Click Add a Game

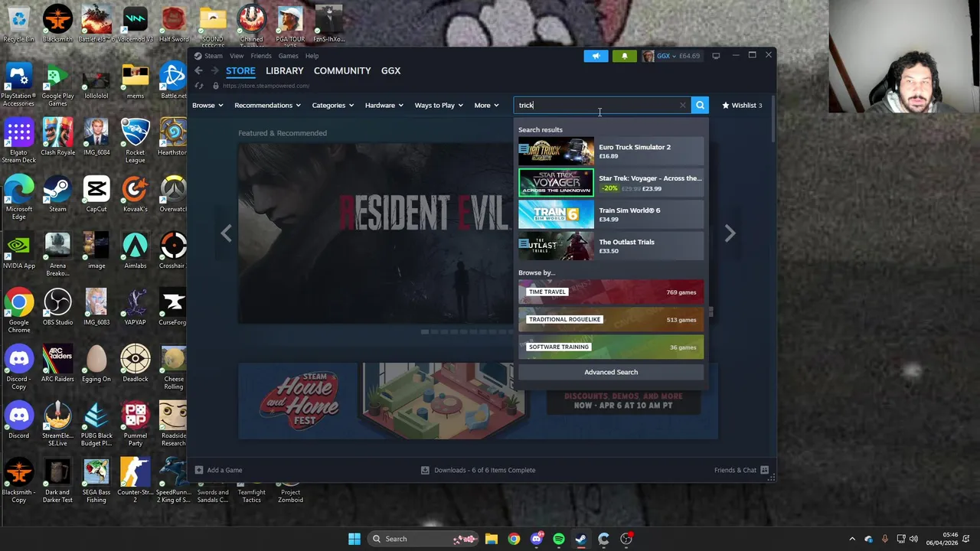pyautogui.click(x=218, y=470)
